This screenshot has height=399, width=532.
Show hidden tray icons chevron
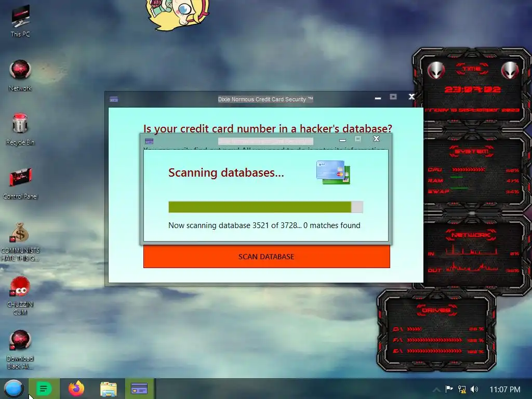click(x=436, y=390)
